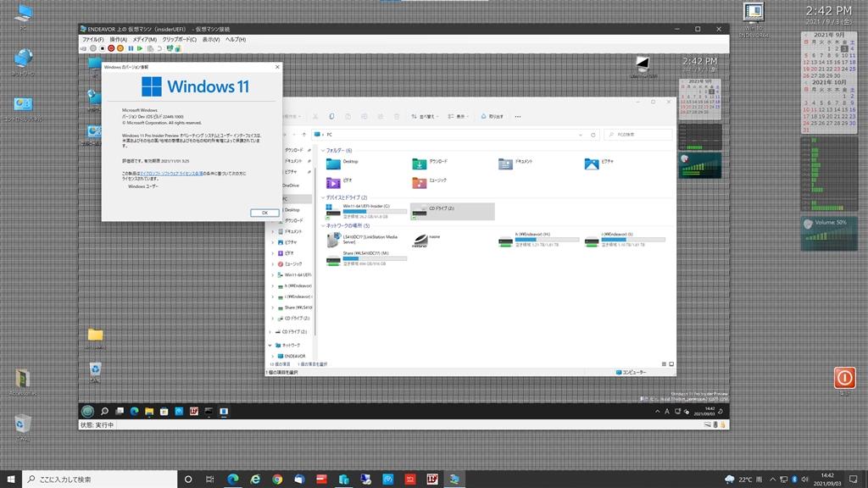Click Copy icon in Explorer toolbar
Screen dimensions: 868x488
tap(331, 116)
